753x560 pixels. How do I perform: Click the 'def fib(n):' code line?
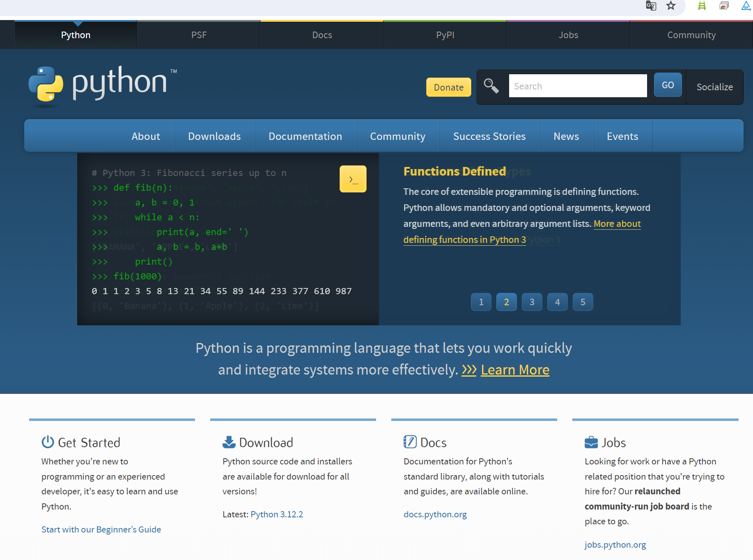coord(132,187)
